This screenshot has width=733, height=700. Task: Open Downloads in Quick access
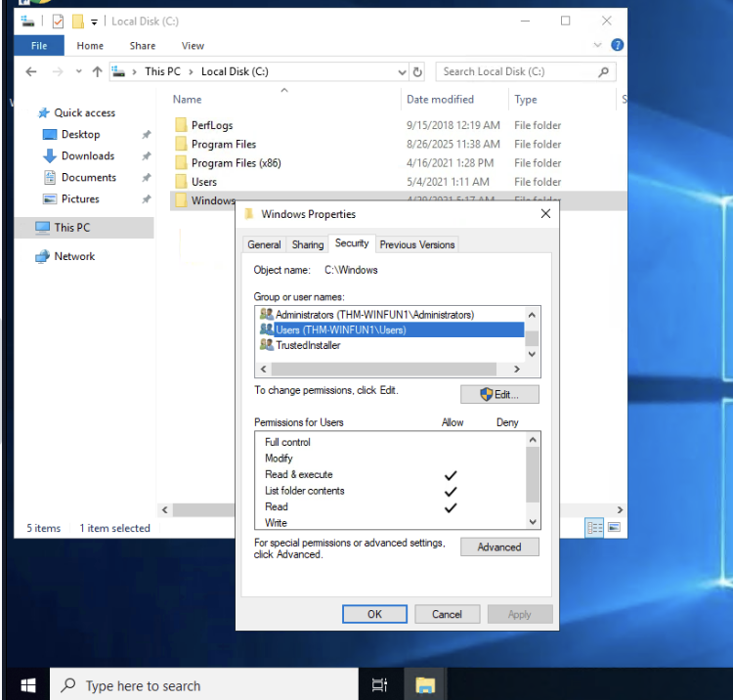(87, 155)
